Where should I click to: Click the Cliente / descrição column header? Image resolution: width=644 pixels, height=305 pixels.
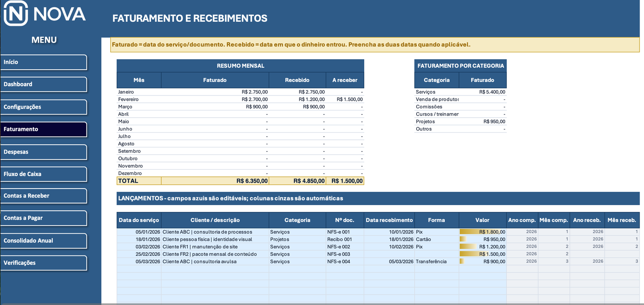click(x=215, y=220)
